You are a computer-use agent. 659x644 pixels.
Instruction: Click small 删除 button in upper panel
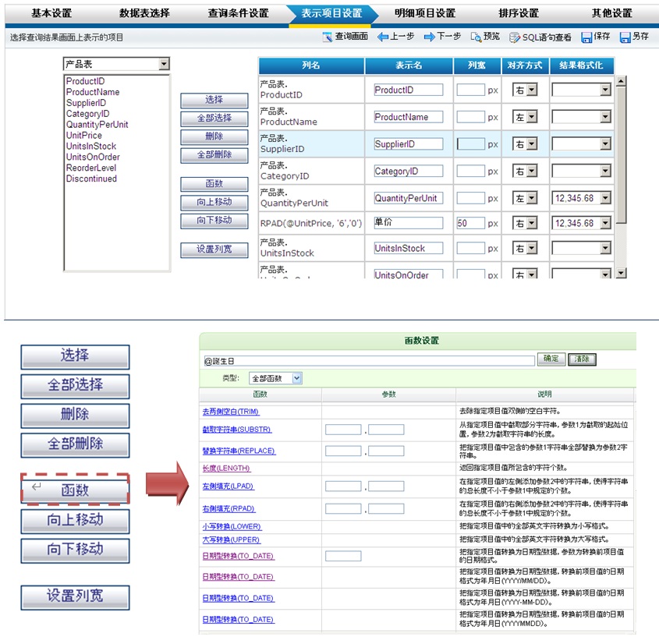(214, 136)
